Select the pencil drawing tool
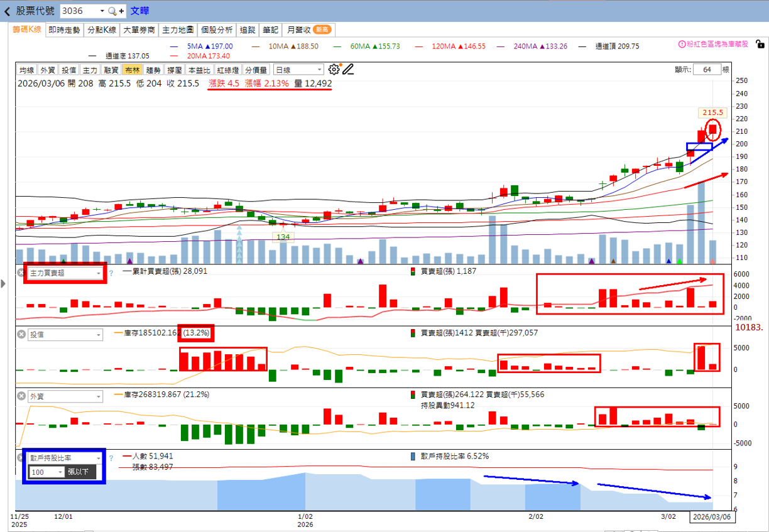 348,69
